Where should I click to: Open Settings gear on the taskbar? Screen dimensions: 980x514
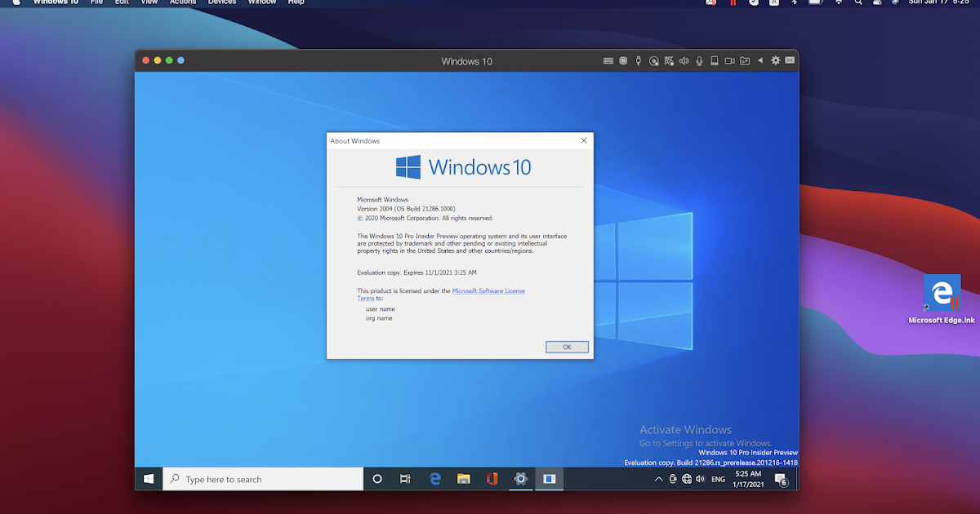520,479
